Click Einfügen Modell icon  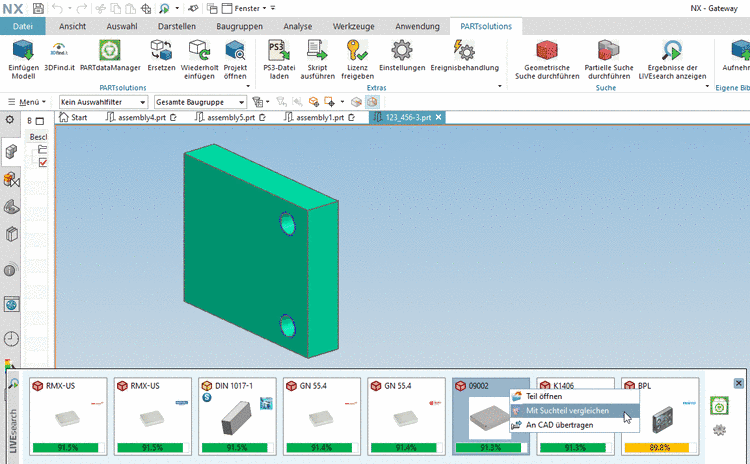pos(23,50)
